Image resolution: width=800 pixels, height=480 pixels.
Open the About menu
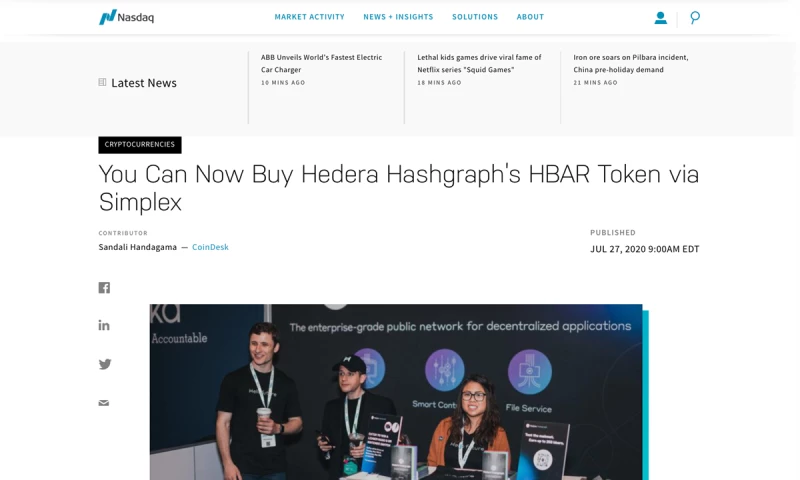coord(530,17)
